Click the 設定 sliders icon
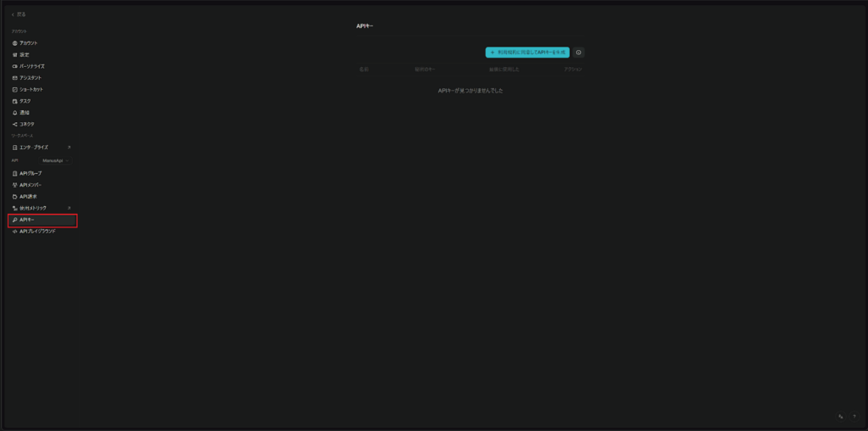Image resolution: width=868 pixels, height=431 pixels. 14,54
